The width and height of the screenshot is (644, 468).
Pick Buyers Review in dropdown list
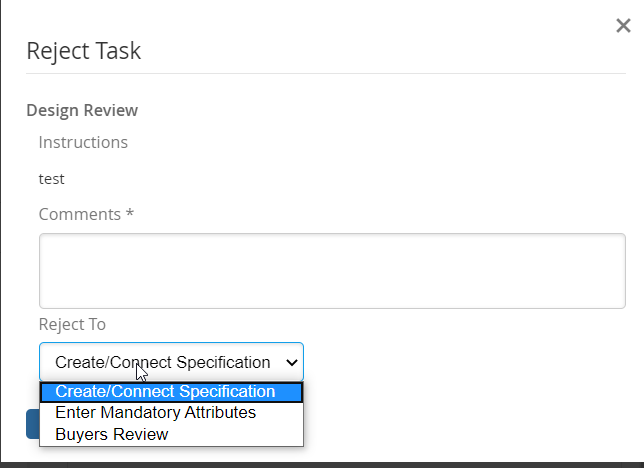click(112, 434)
